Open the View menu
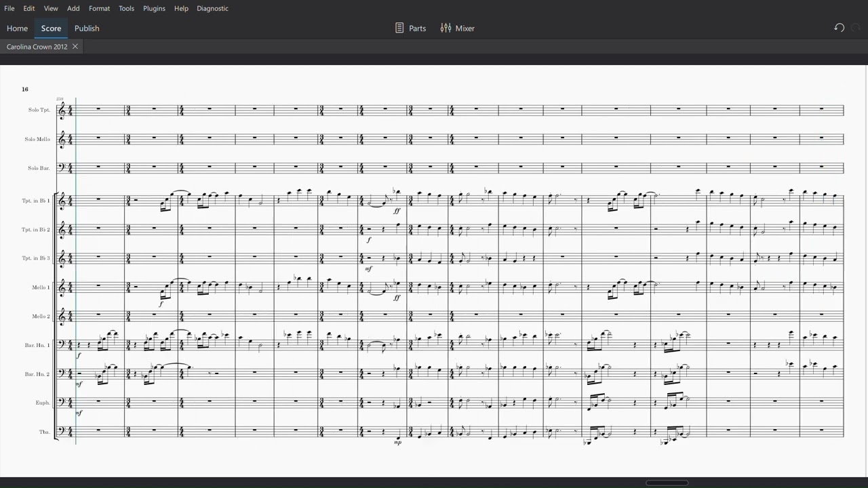 [51, 8]
